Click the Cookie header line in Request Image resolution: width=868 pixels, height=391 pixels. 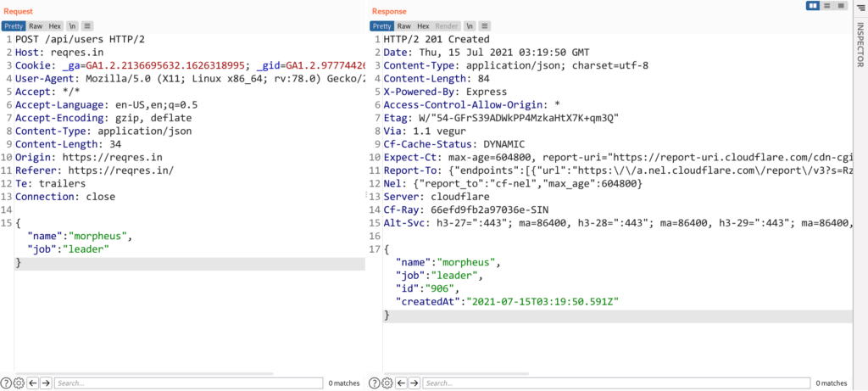[190, 65]
